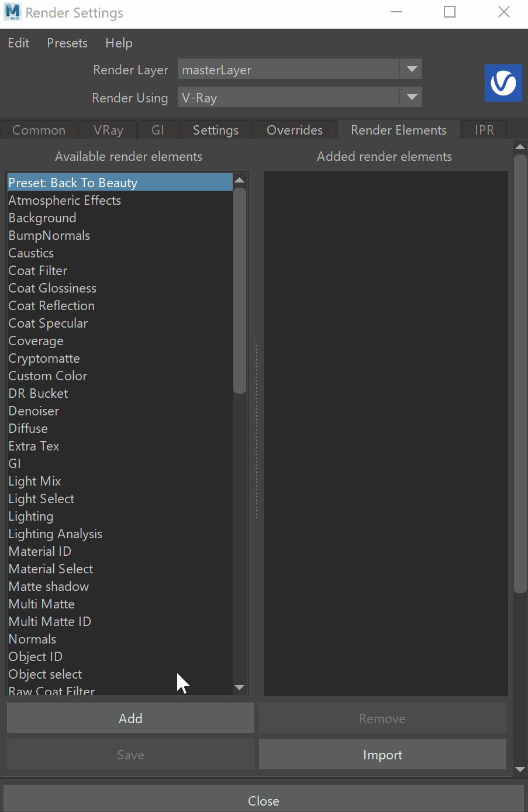Select 'BumpNormals' render element
This screenshot has width=528, height=812.
pos(120,235)
